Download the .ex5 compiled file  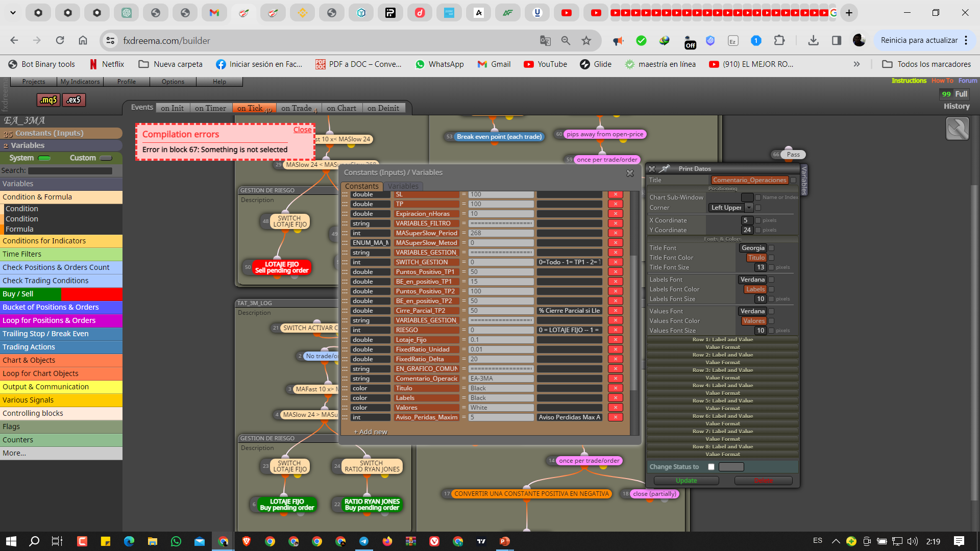pos(74,100)
